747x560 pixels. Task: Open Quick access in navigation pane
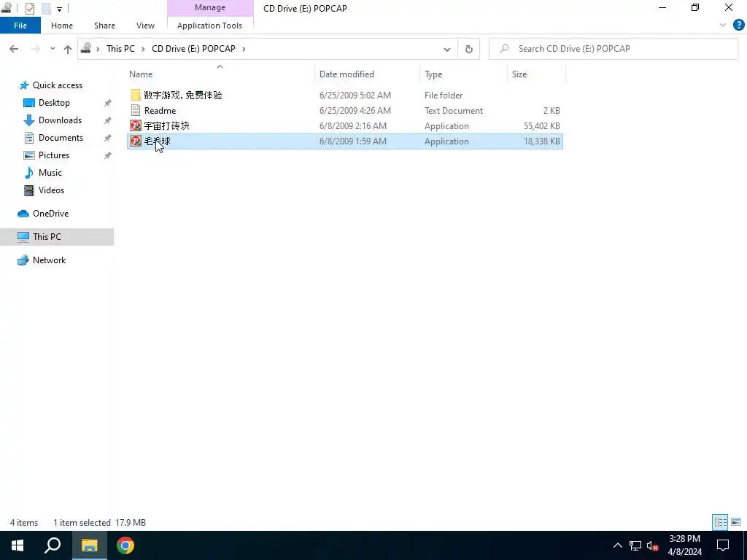tap(57, 85)
